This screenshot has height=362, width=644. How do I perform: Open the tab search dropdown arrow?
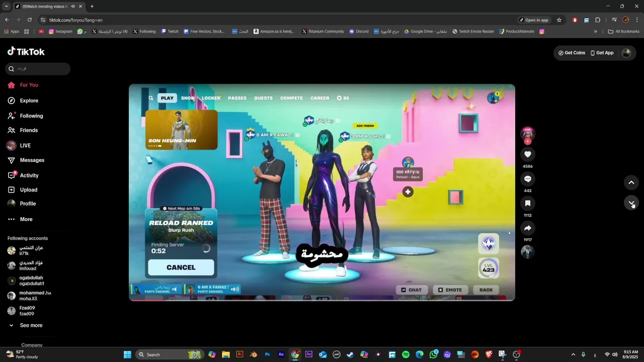6,7
